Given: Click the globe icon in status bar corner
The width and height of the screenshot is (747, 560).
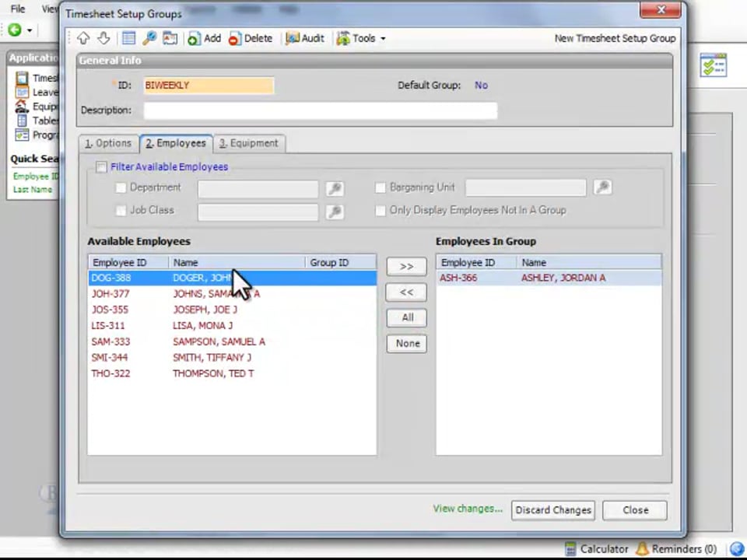Looking at the screenshot, I should [x=737, y=549].
